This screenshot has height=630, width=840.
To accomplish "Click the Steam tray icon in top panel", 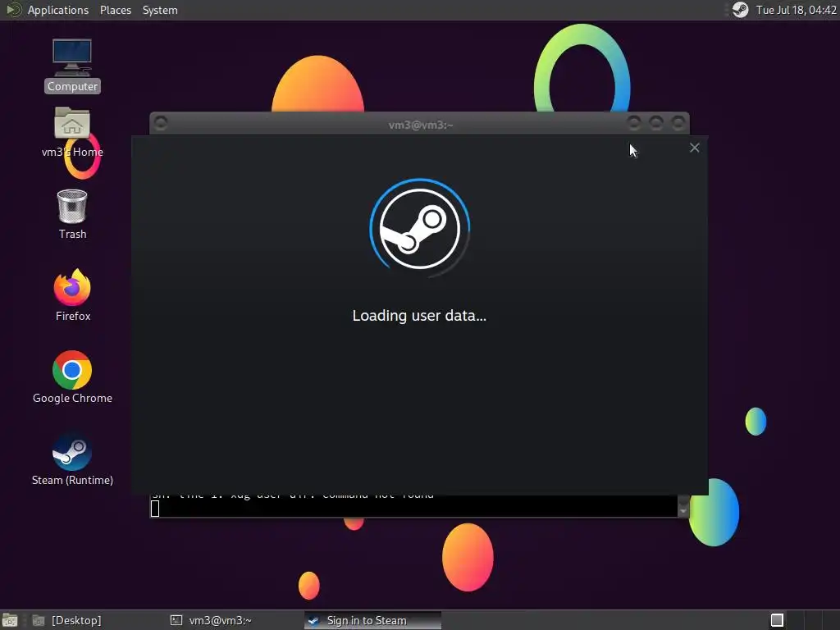I will [741, 10].
